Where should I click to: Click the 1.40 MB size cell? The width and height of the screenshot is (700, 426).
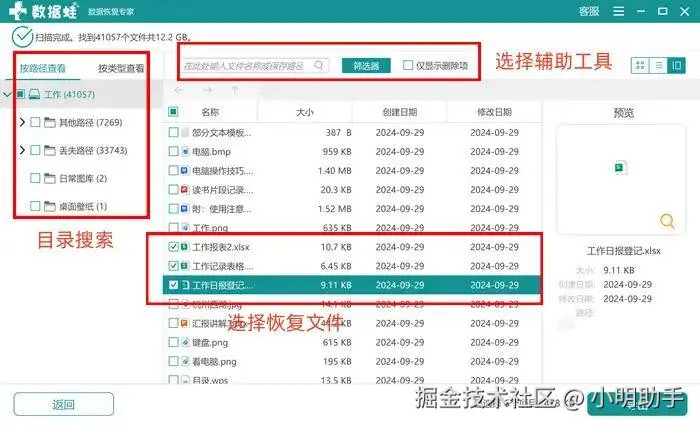click(334, 171)
